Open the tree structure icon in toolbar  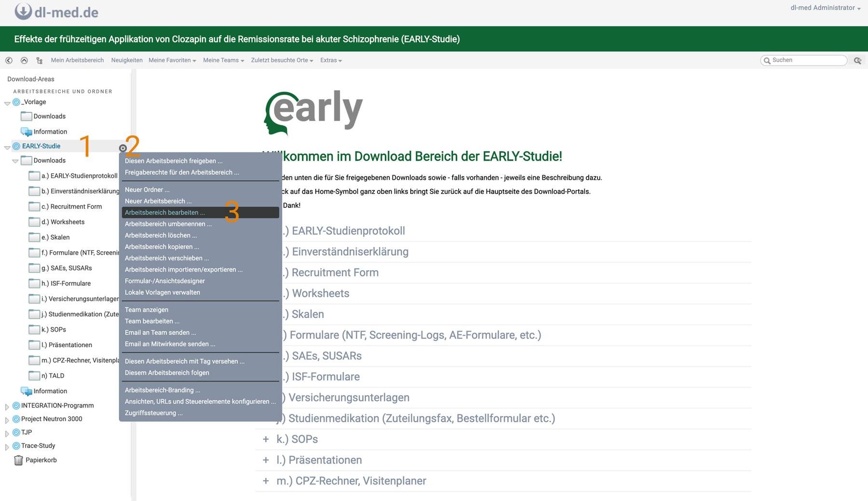click(x=40, y=60)
